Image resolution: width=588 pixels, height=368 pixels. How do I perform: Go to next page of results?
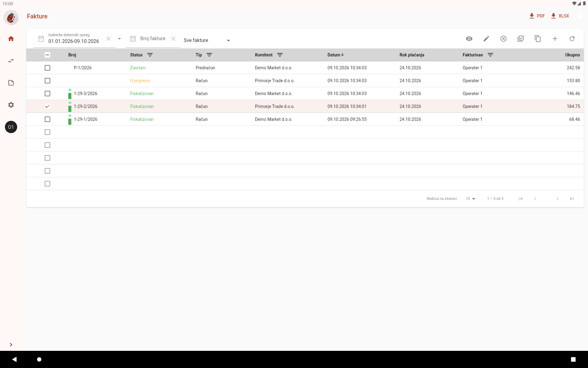(x=557, y=199)
